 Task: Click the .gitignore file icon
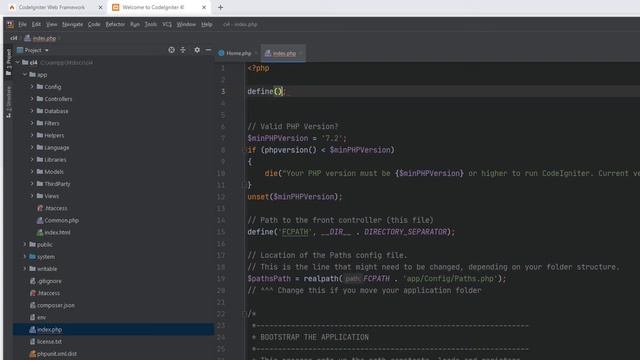33,281
